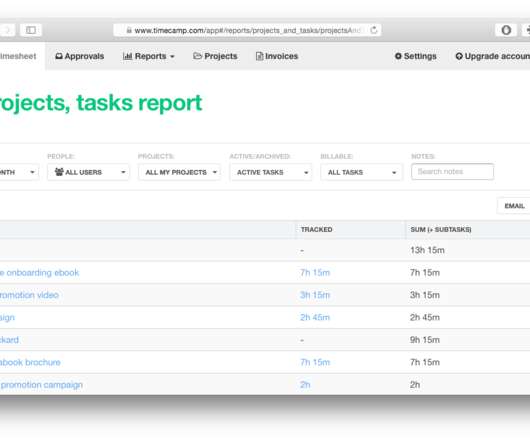
Task: Click the Reports bar chart icon
Action: pyautogui.click(x=128, y=56)
